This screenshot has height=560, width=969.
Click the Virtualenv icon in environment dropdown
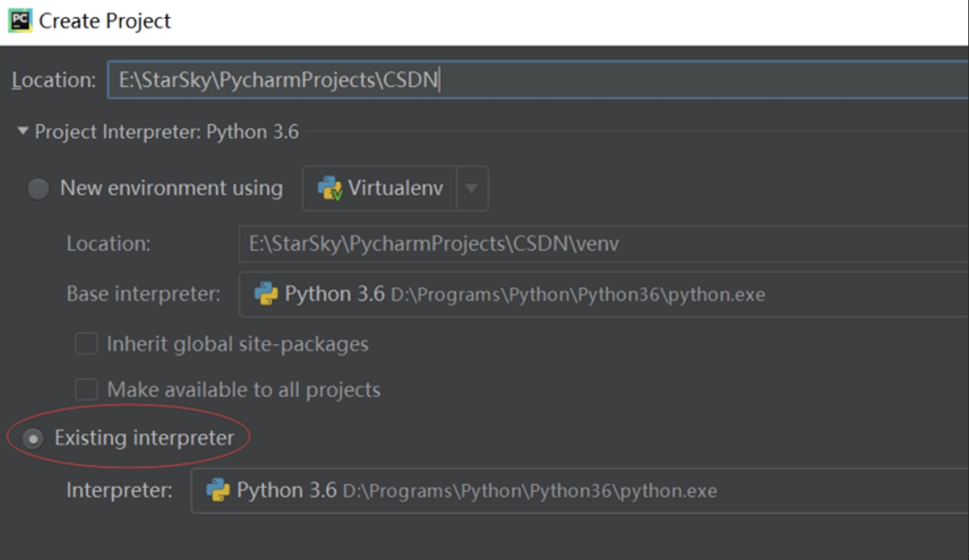pos(330,189)
